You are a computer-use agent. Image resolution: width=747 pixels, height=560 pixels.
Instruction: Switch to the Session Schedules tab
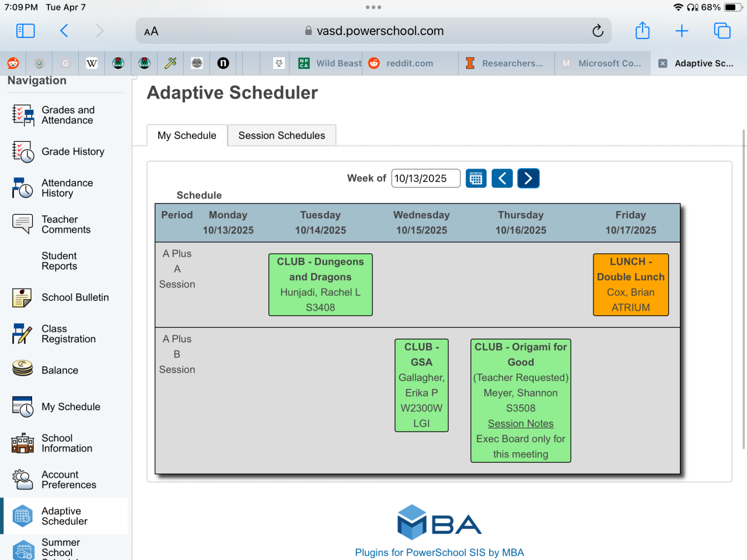click(281, 135)
